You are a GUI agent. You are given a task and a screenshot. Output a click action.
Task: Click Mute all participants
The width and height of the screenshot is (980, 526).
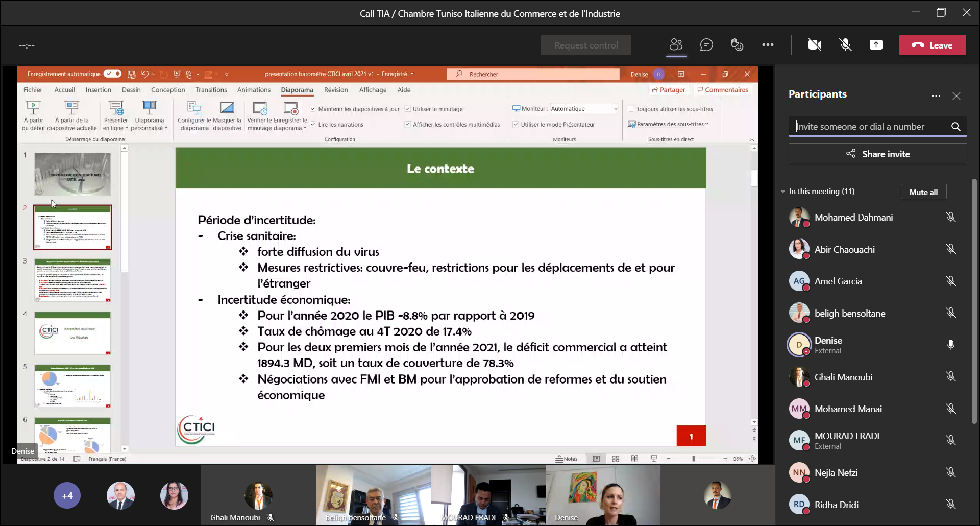tap(923, 192)
